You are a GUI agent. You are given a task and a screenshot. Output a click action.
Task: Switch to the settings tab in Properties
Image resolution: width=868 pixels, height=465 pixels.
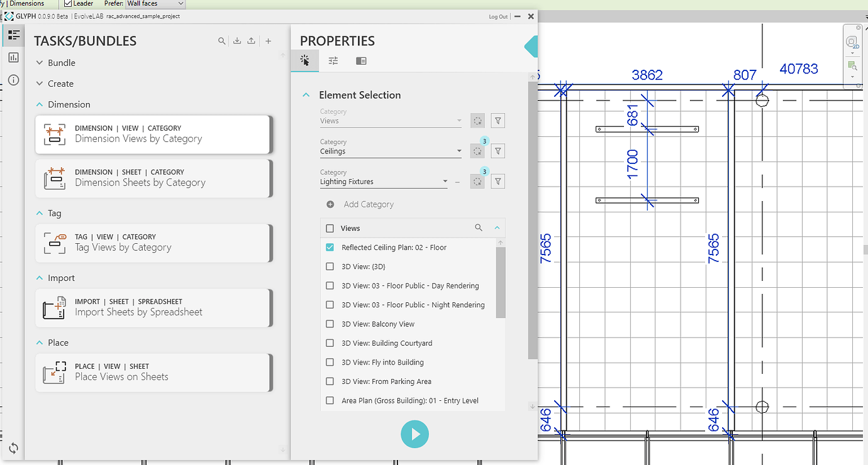pyautogui.click(x=333, y=60)
